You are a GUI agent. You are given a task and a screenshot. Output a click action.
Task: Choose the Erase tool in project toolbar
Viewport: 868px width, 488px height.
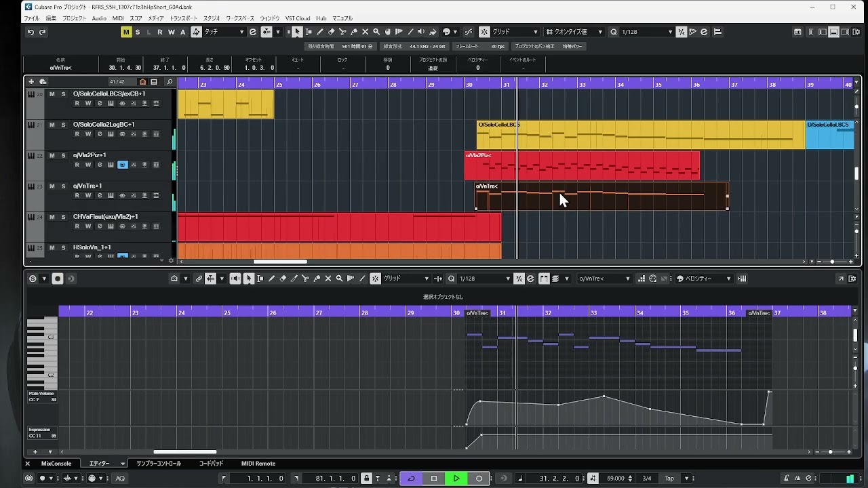[332, 32]
